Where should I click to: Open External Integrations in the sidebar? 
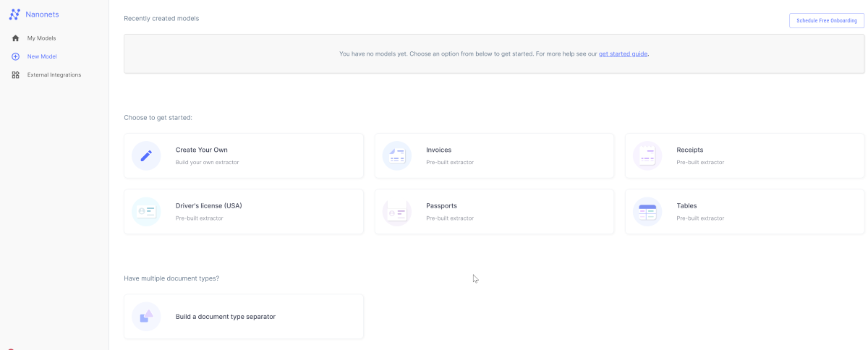(54, 74)
